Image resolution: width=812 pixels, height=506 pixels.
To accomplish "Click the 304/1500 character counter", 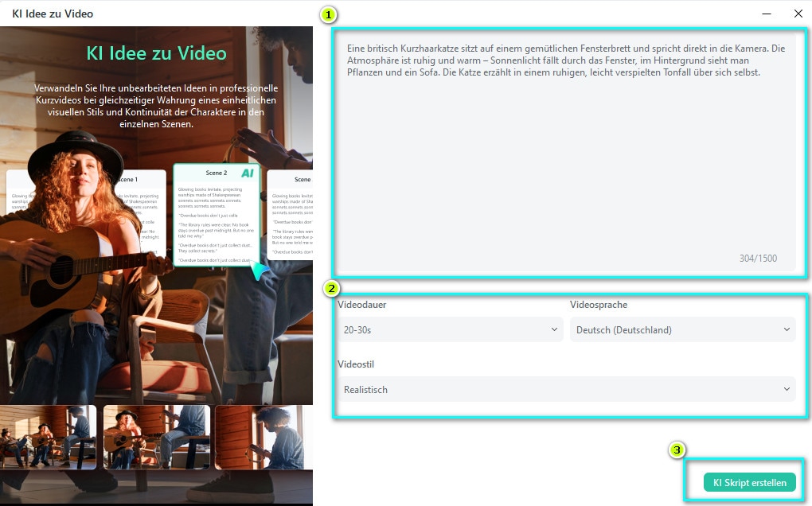I will [x=758, y=259].
